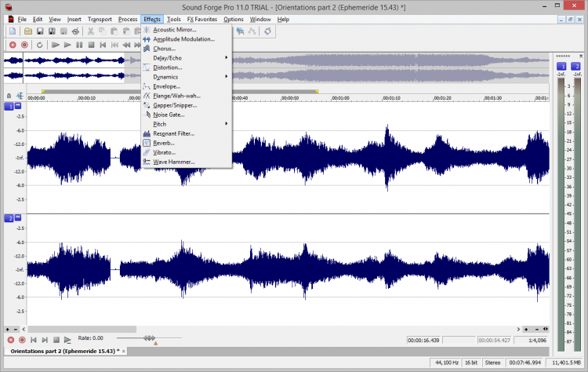Click the Save disk icon in toolbar
The image size is (588, 372).
(x=40, y=31)
